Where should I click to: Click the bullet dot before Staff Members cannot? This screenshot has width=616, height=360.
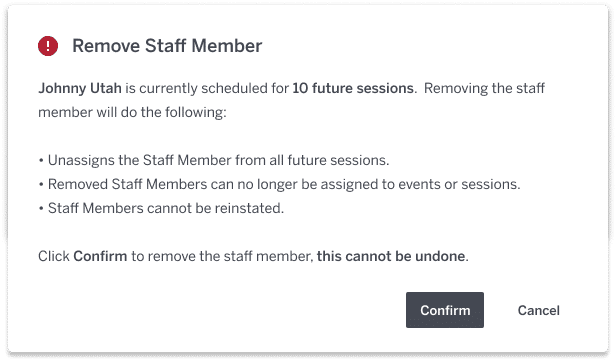(41, 209)
